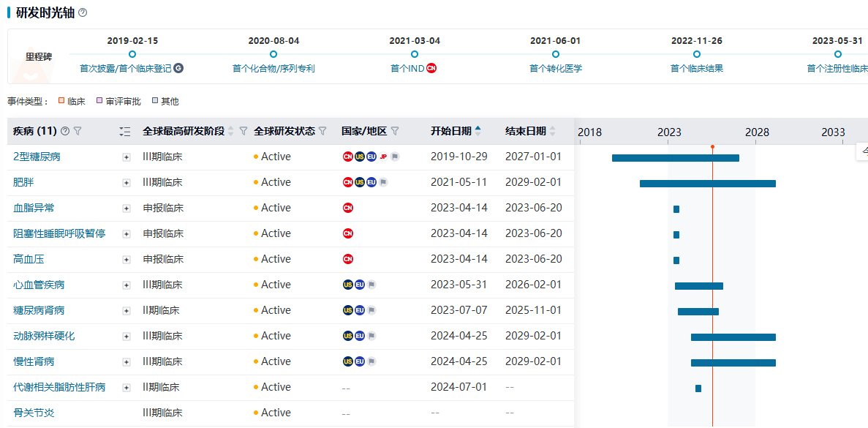Click CN flag icon in 血脂异常 row
This screenshot has width=868, height=428.
pos(348,208)
